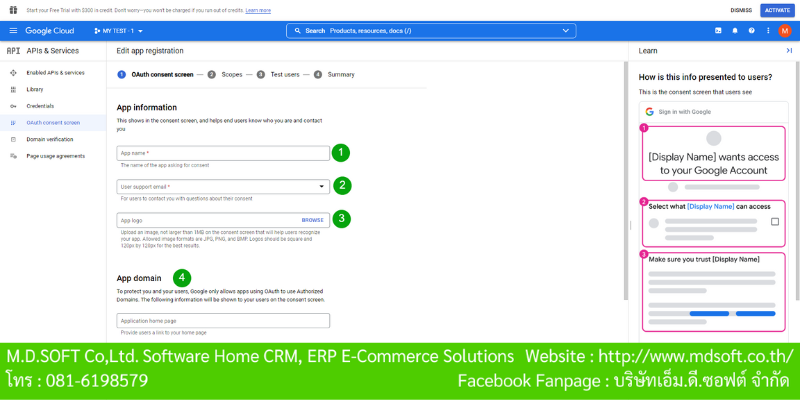The width and height of the screenshot is (800, 400).
Task: Click the Credentials key icon
Action: (13, 106)
